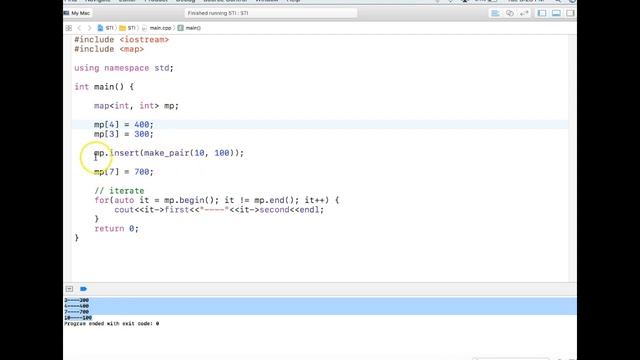Click the 'Finished running STI' status field
This screenshot has width=640, height=360.
(271, 13)
